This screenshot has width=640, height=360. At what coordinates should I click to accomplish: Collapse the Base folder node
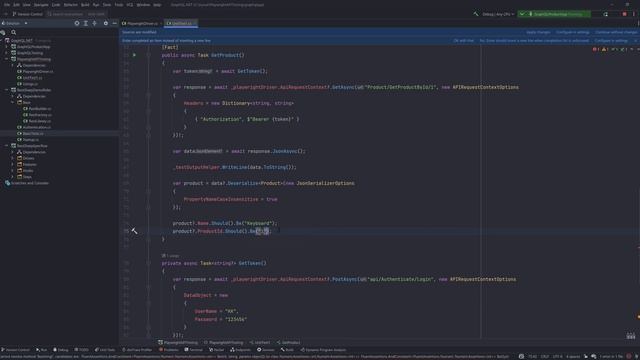click(x=13, y=102)
